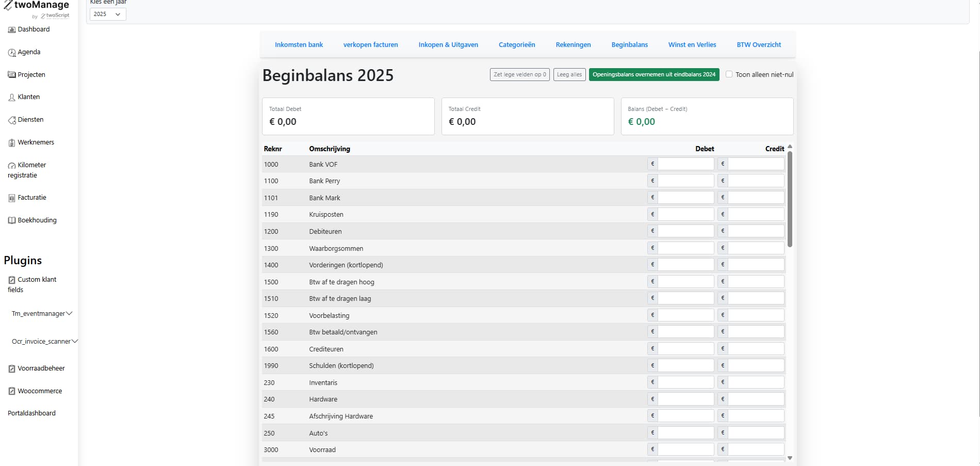The image size is (980, 466).
Task: Click the Projecten sidebar icon
Action: pos(12,75)
